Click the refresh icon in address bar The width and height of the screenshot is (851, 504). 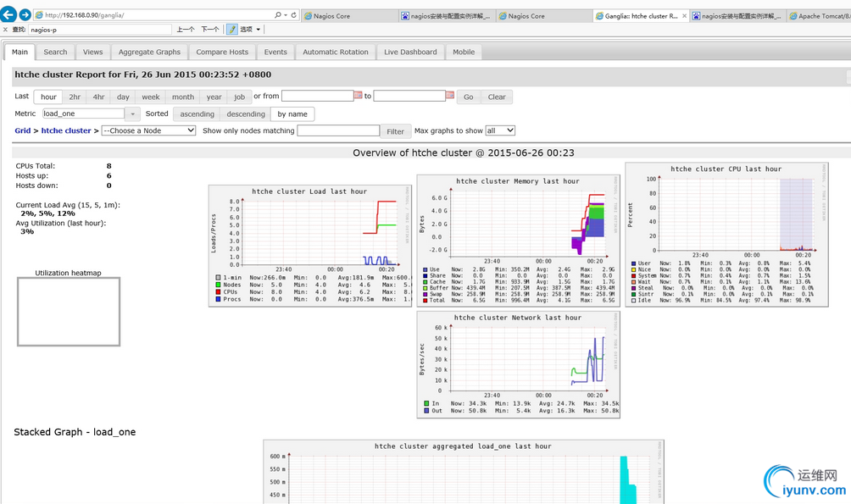coord(293,15)
